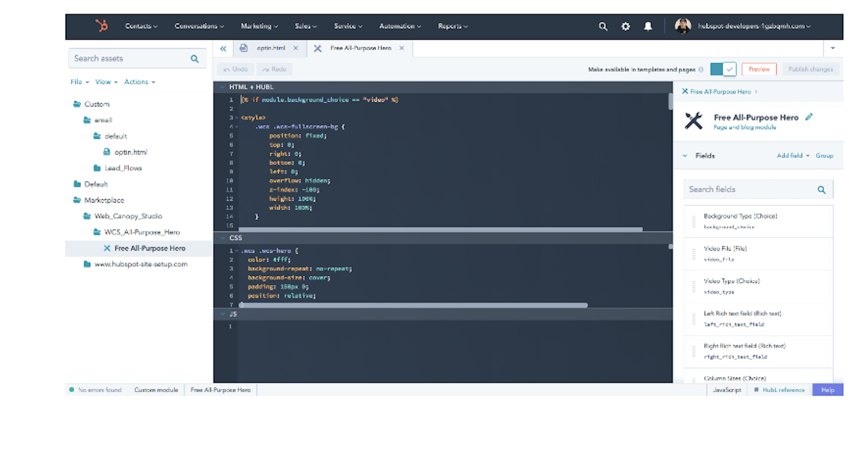The height and width of the screenshot is (458, 868).
Task: Click the Redo button
Action: pos(274,69)
